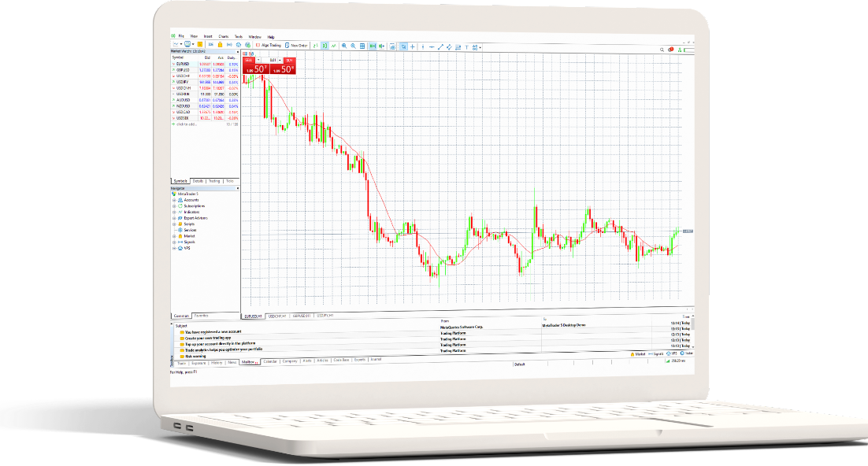Expand the Accounts node in Navigator
868x466 pixels.
click(x=173, y=200)
